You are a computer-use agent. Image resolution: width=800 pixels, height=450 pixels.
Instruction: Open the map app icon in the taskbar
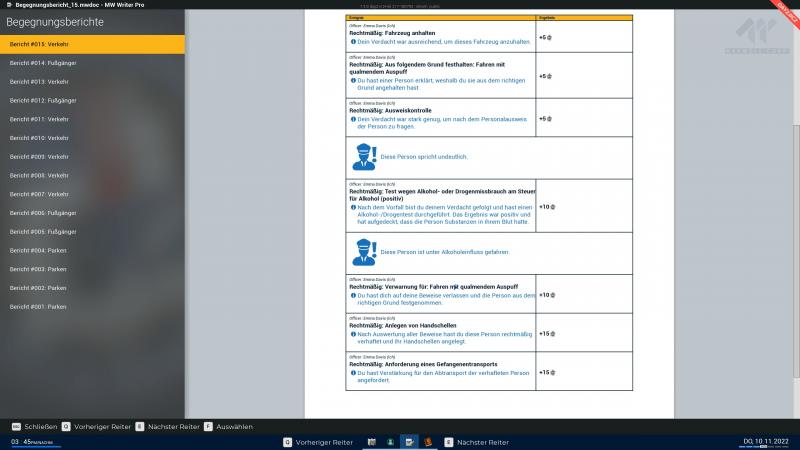click(x=372, y=442)
